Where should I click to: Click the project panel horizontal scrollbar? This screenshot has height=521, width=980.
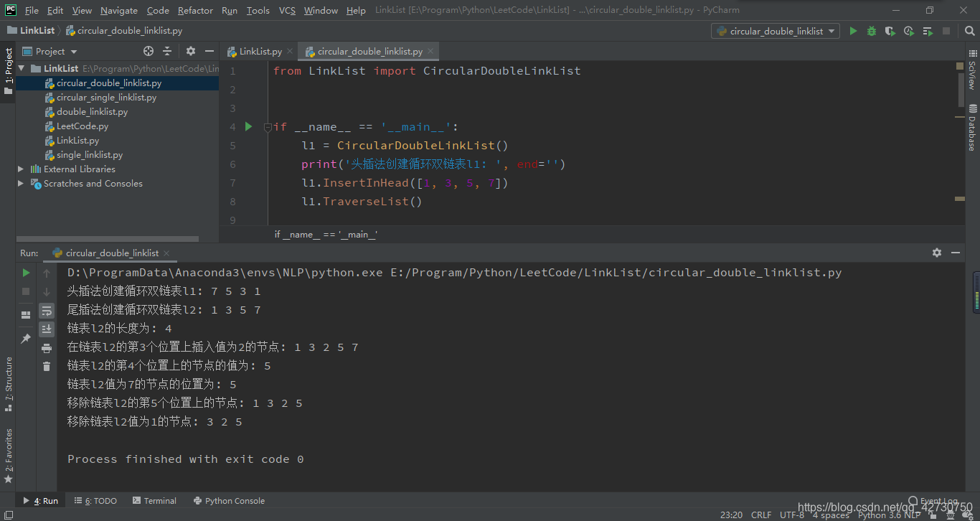pyautogui.click(x=108, y=238)
